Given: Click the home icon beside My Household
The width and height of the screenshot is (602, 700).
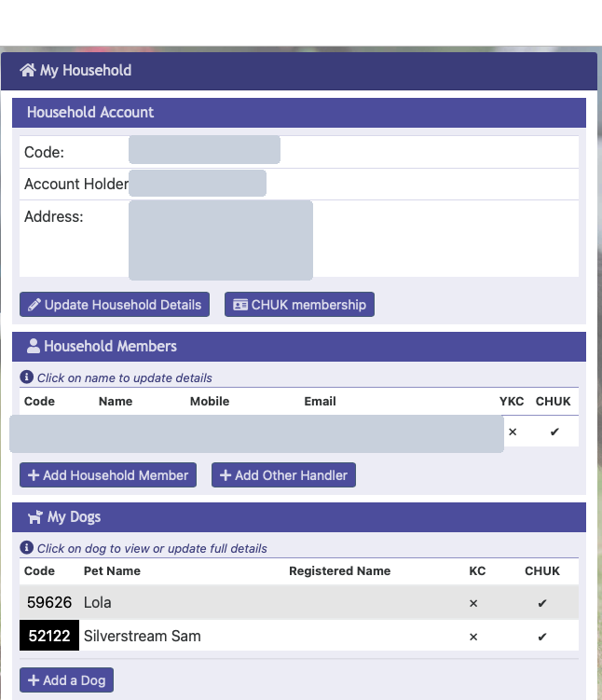Looking at the screenshot, I should click(x=27, y=71).
